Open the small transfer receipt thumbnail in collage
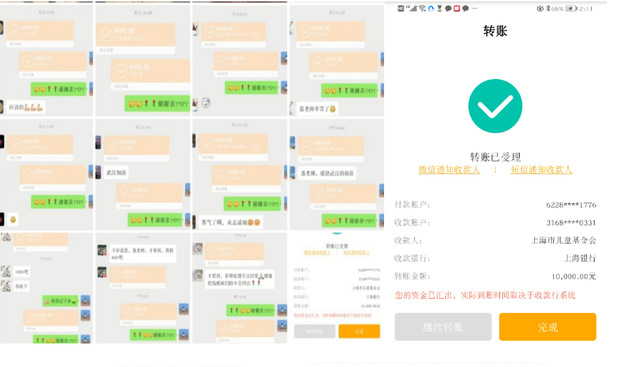This screenshot has width=638, height=367. (336, 287)
